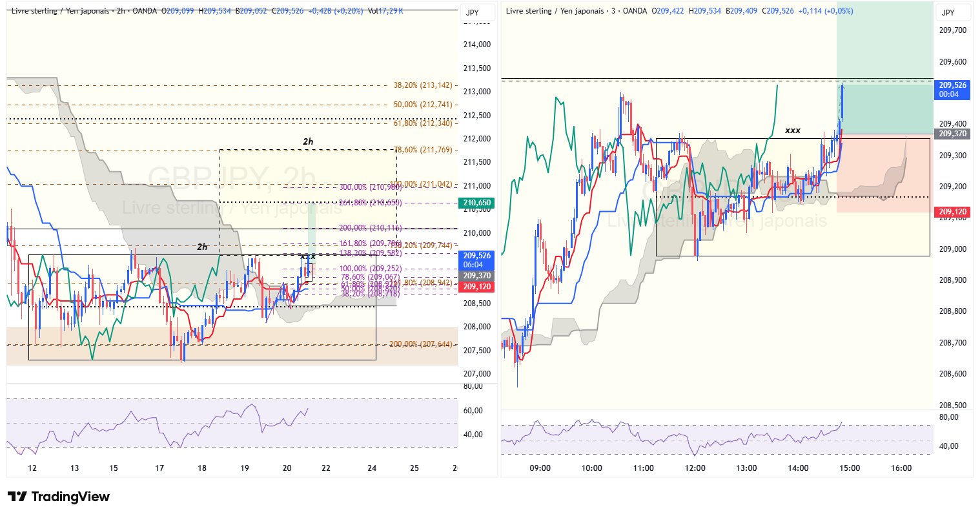This screenshot has width=980, height=516.
Task: Select the 212,000 price axis label
Action: 477,139
